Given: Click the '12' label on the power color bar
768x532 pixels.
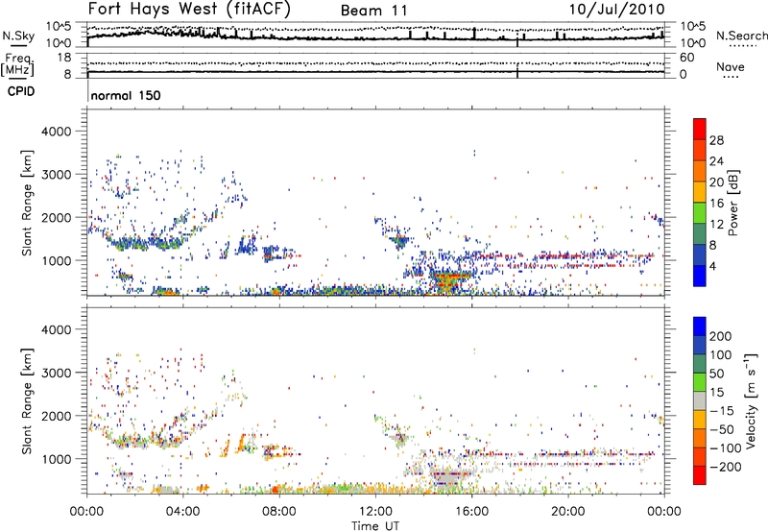Looking at the screenshot, I should click(716, 225).
